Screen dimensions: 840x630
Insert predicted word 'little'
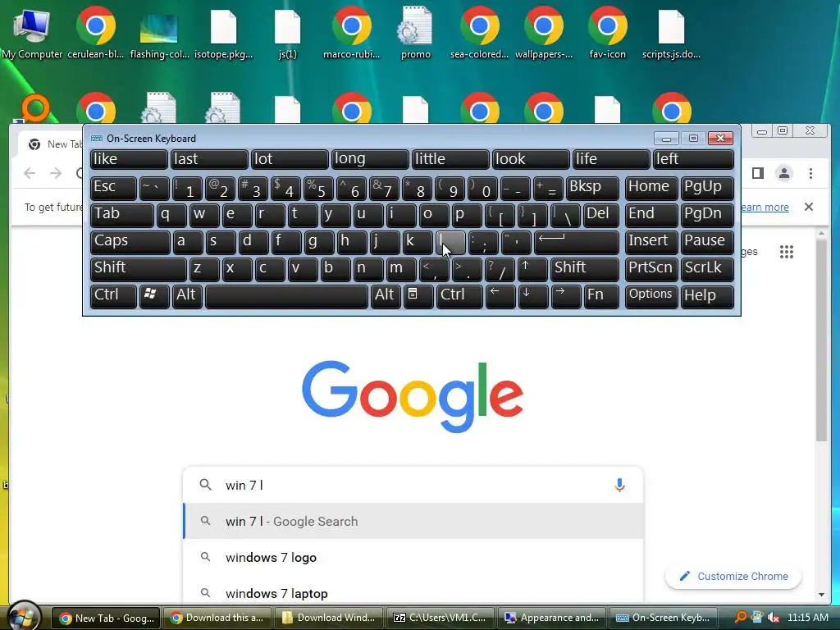point(450,160)
